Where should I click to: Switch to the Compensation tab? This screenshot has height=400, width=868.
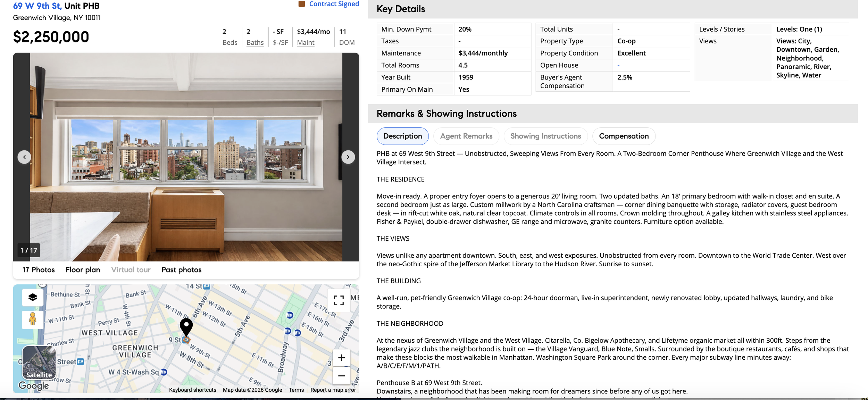(624, 136)
